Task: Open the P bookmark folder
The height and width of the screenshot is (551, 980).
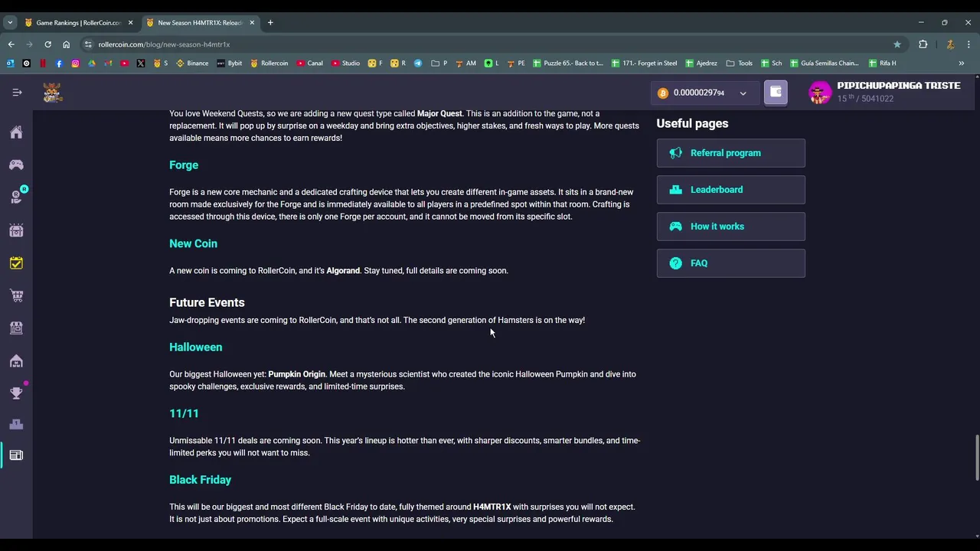Action: (439, 64)
